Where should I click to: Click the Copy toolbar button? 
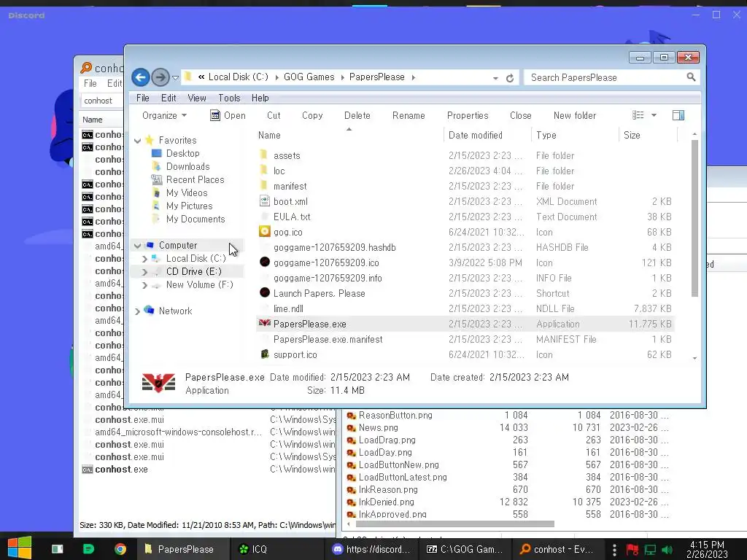(312, 116)
